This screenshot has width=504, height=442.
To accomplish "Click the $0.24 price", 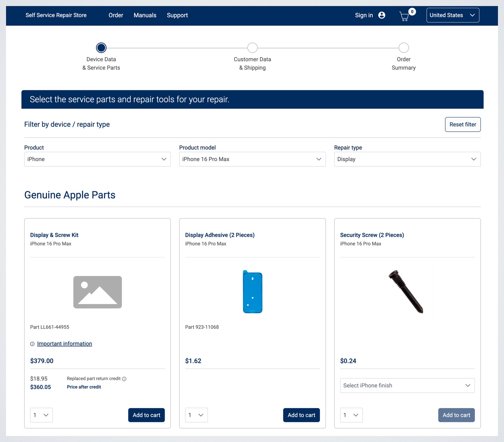I will pyautogui.click(x=348, y=361).
